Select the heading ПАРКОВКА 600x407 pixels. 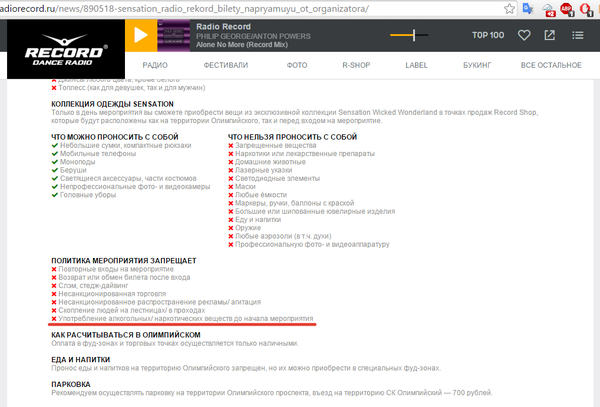click(71, 384)
